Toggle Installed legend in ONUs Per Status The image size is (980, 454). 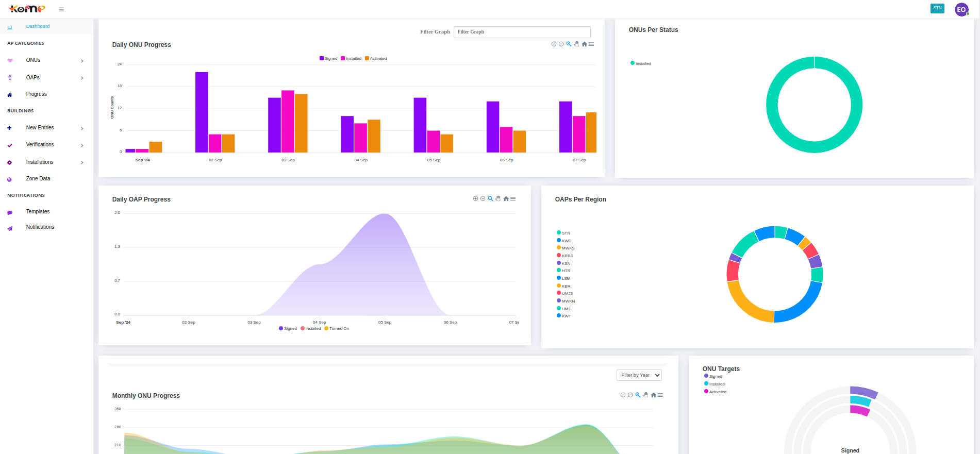pos(641,63)
